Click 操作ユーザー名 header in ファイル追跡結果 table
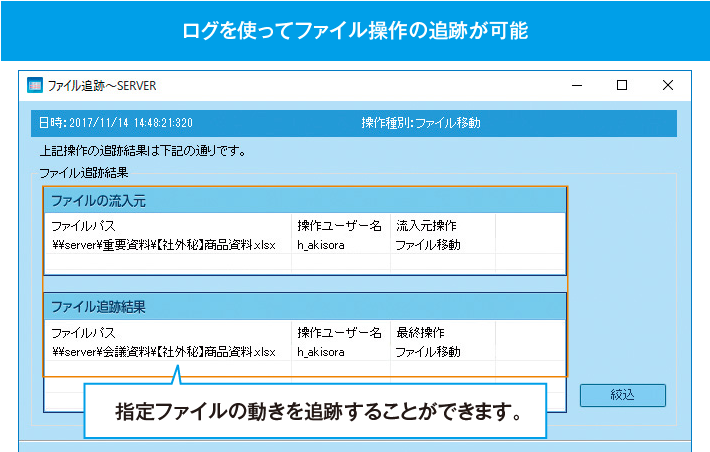Screen dimensions: 710x452 340,333
